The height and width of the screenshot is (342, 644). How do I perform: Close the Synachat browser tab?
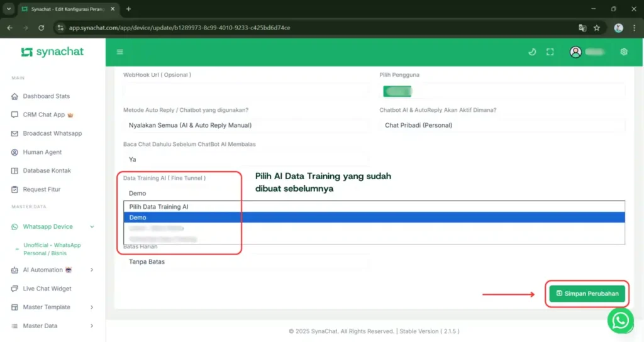(x=113, y=9)
